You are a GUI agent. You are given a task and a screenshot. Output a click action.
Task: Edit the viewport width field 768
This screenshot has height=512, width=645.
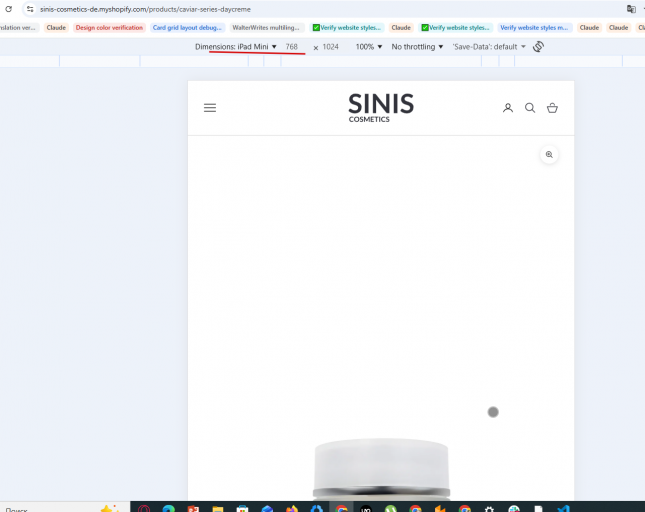click(292, 47)
